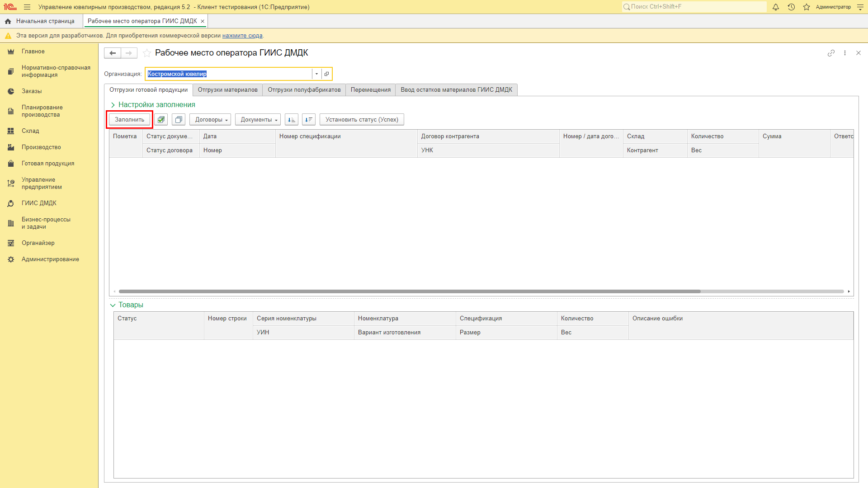Screen dimensions: 868x488
Task: Sort descending toolbar icon
Action: (309, 120)
